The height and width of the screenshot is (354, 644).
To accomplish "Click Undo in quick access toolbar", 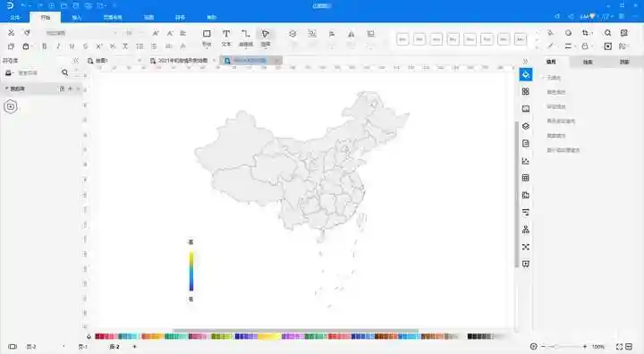I will pos(23,5).
